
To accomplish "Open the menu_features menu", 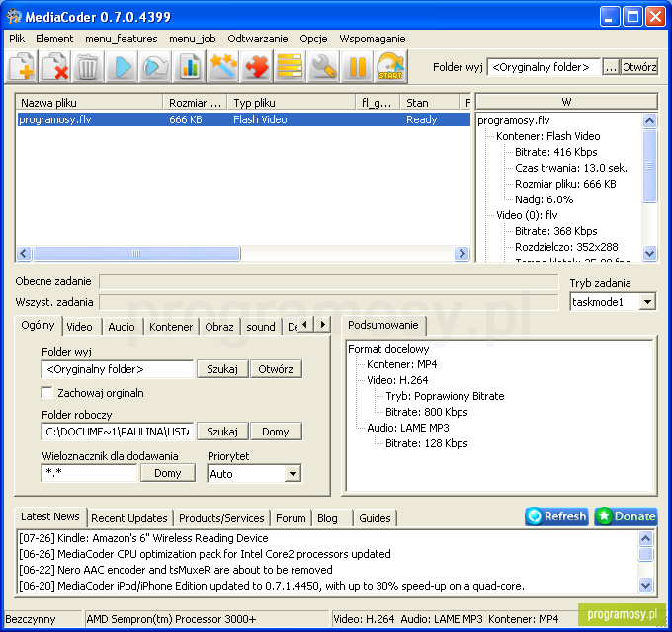I will (x=122, y=39).
